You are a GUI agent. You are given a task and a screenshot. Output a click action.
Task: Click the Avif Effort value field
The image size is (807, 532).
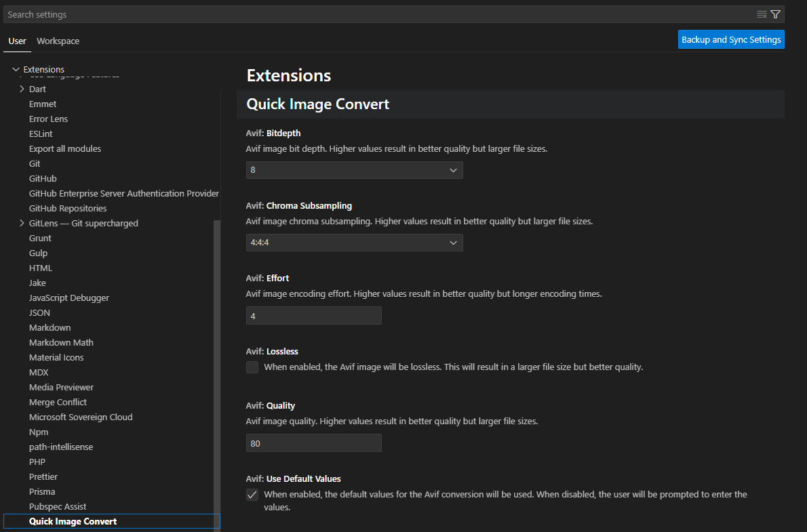(x=313, y=316)
